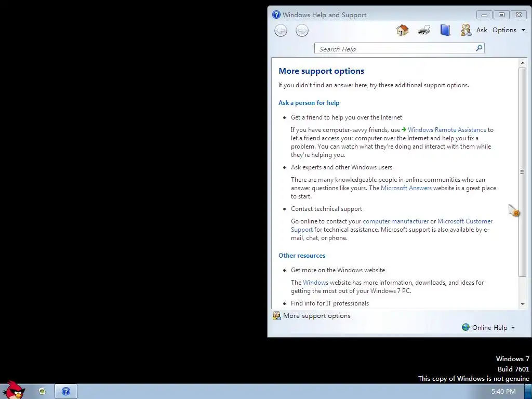The height and width of the screenshot is (399, 532).
Task: Open Browse Help blue book icon
Action: coord(445,30)
